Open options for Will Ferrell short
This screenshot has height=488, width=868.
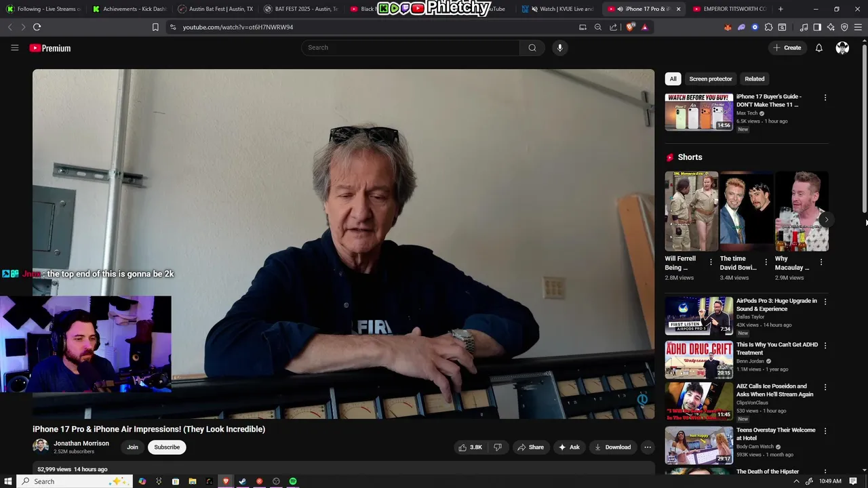[x=711, y=262]
